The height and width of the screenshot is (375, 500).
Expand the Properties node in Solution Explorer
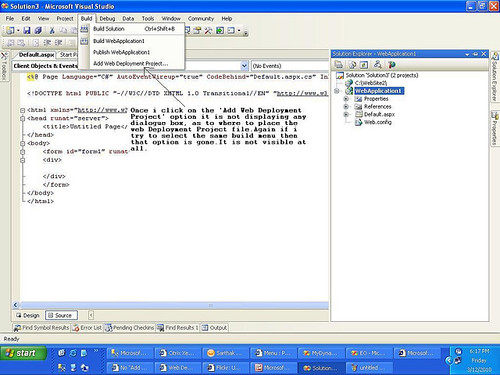346,99
